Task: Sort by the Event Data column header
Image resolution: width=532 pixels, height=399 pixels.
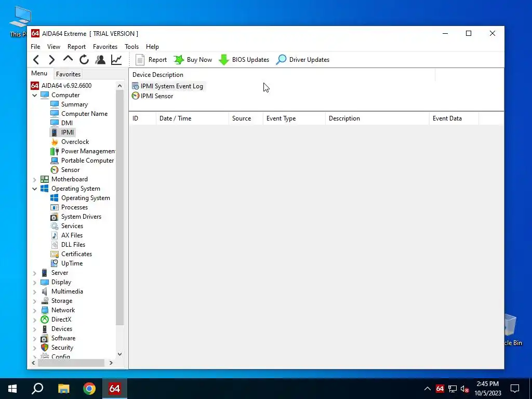Action: pyautogui.click(x=454, y=118)
